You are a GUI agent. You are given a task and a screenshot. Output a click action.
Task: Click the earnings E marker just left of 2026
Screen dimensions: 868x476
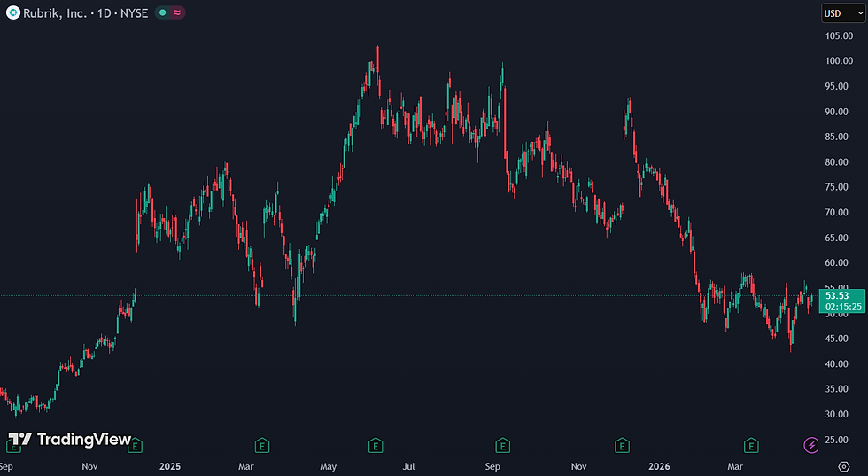pos(622,445)
